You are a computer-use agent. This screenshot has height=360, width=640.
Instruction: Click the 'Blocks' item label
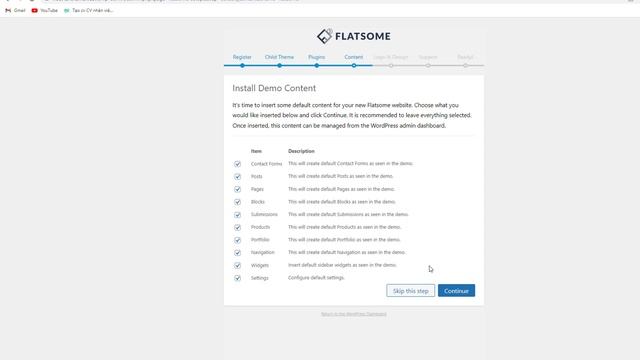tap(258, 202)
